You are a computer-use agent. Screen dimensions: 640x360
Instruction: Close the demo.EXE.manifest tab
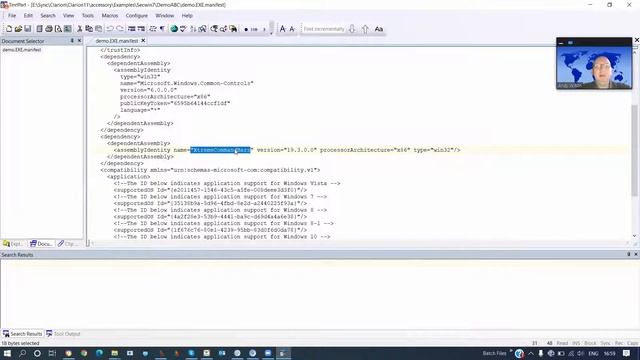[x=143, y=40]
